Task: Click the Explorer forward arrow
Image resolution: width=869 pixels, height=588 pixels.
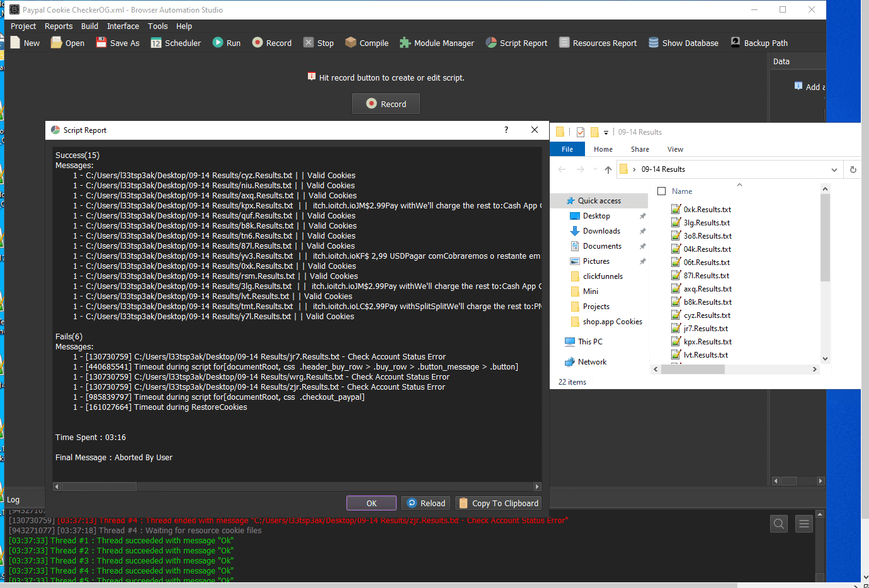Action: pos(580,169)
